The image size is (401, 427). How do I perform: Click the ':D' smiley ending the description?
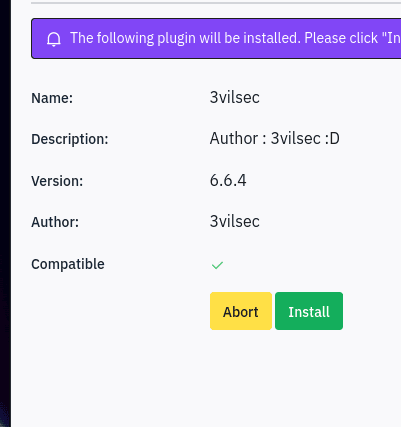click(332, 138)
